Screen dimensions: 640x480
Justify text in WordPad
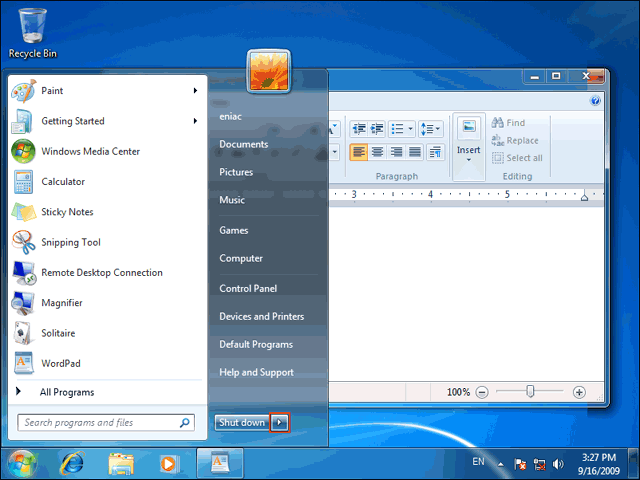415,152
